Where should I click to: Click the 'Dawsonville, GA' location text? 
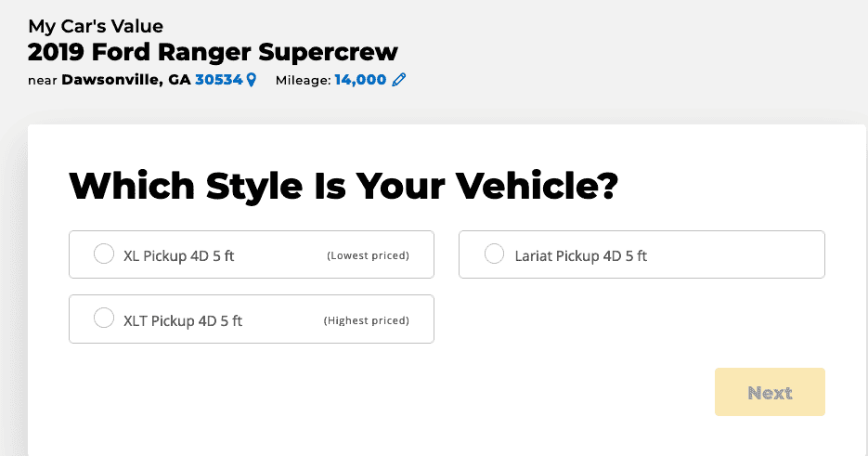[x=126, y=80]
